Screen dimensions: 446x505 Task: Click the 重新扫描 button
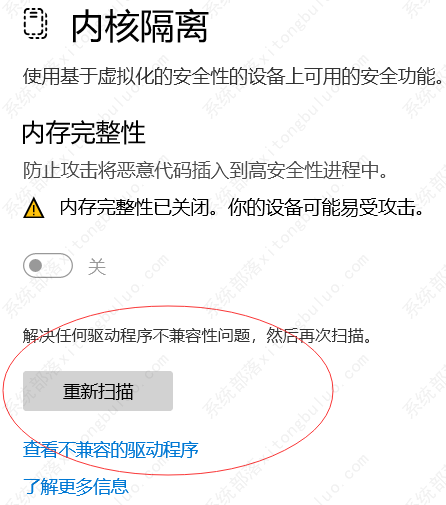click(x=98, y=391)
